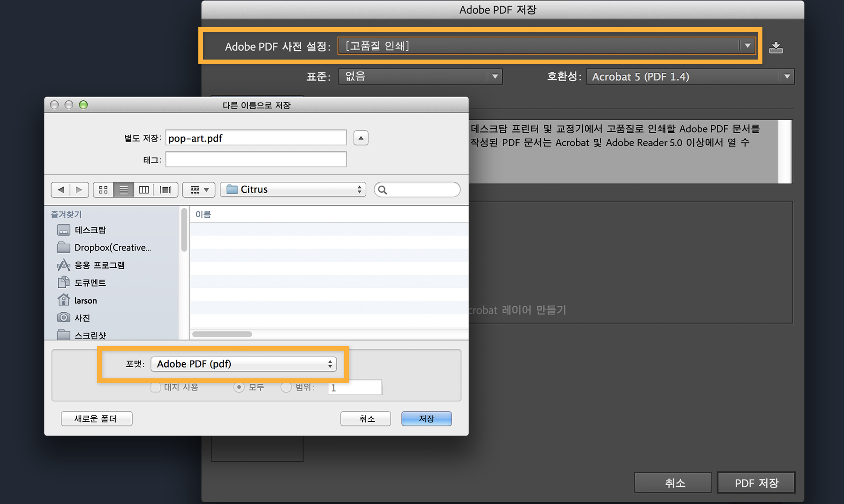Click the green zoom button of the save dialog

point(83,105)
